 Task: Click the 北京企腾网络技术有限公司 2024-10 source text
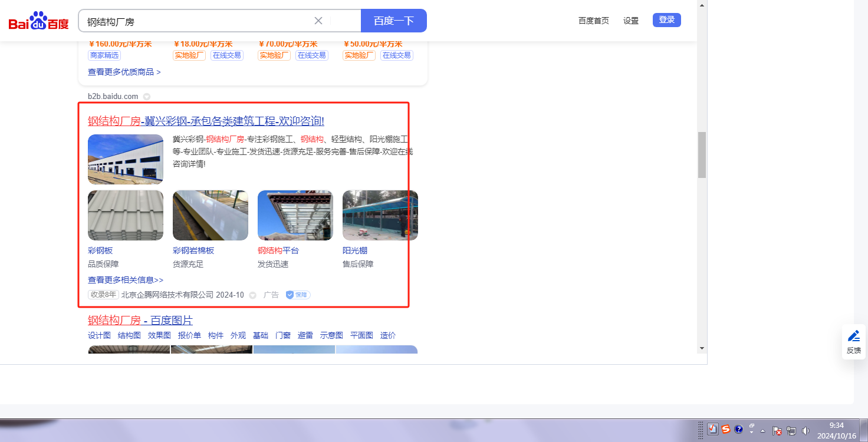click(x=183, y=295)
